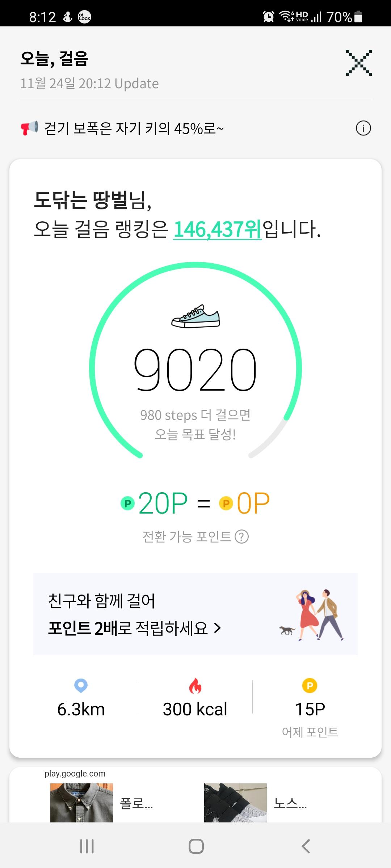Close the 오늘, 걸음 screen with X
The height and width of the screenshot is (868, 391).
click(358, 63)
